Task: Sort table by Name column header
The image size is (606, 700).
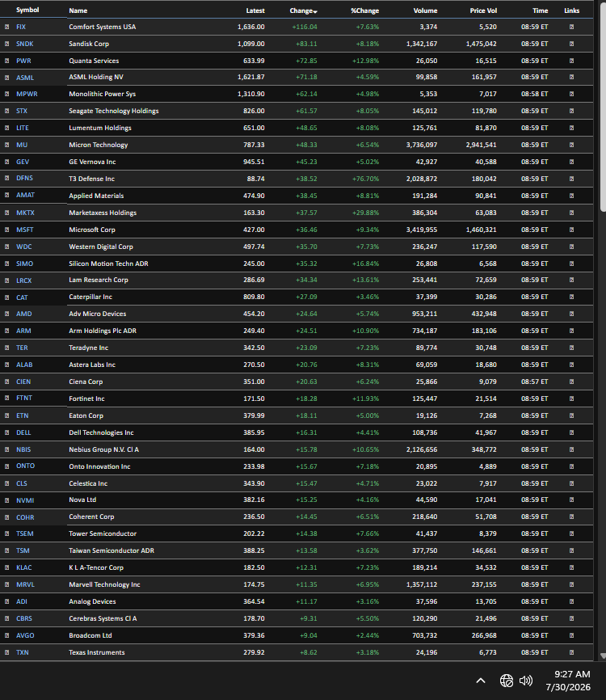Action: click(x=78, y=11)
